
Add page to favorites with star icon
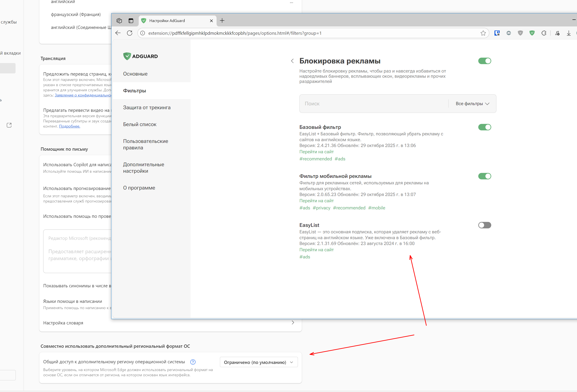point(483,33)
